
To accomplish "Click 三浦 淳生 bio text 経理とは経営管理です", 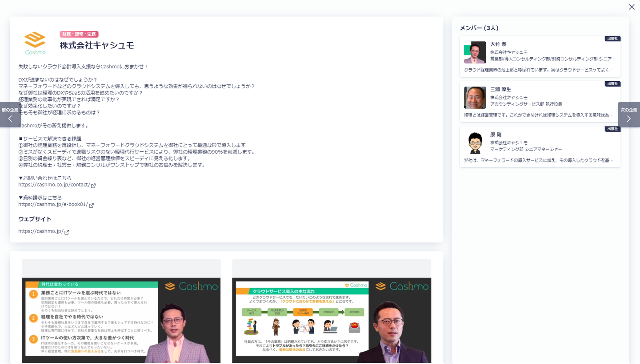I will tap(539, 115).
